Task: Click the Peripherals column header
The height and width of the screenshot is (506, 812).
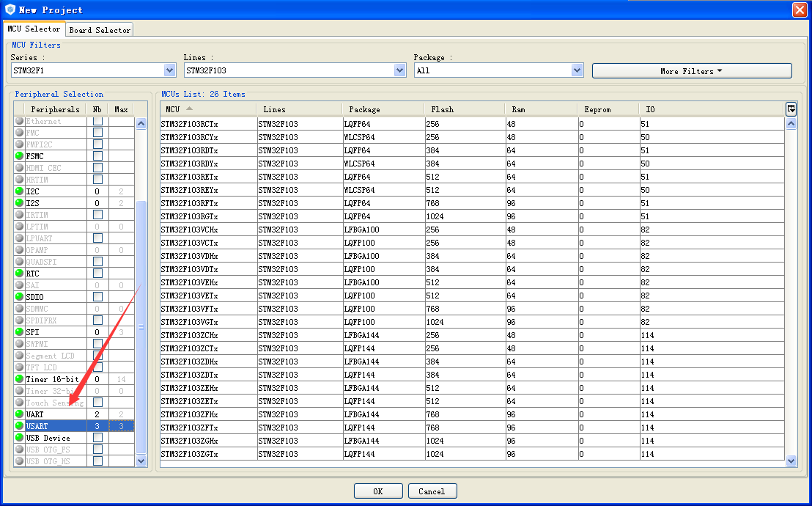Action: [x=55, y=109]
